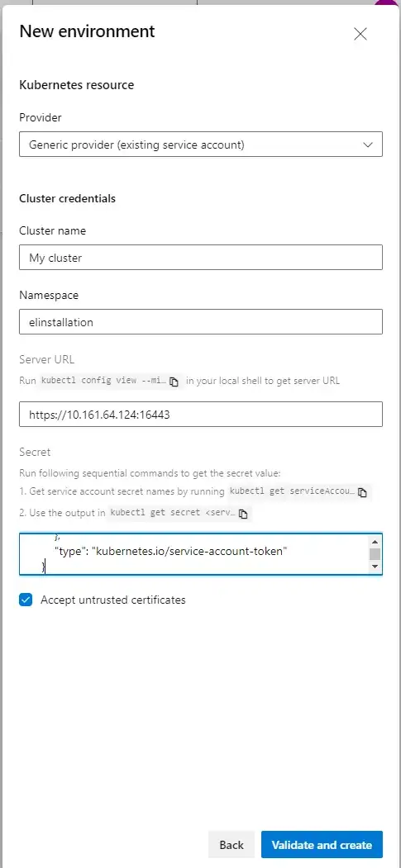Click Validate and create button
Image resolution: width=401 pixels, height=868 pixels.
click(322, 845)
